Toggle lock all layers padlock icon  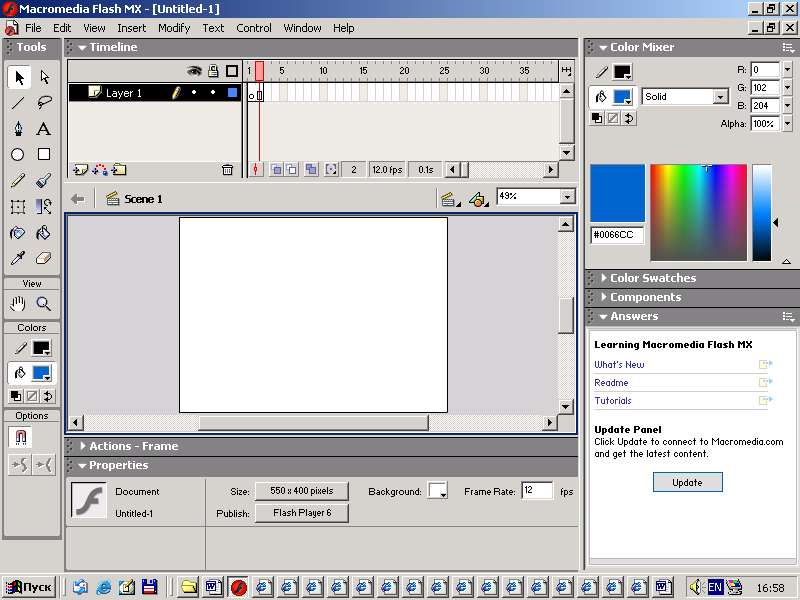pyautogui.click(x=213, y=71)
